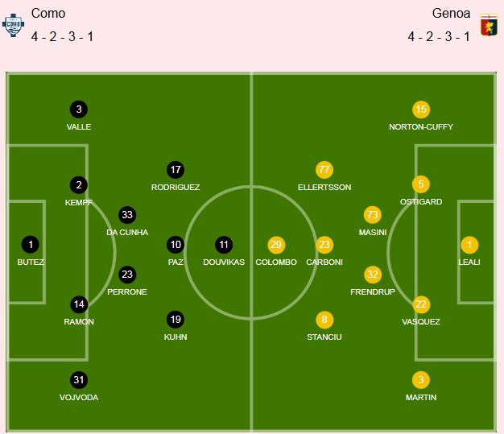Select Douvikas number 11 striker marker
504x434 pixels.
point(224,245)
